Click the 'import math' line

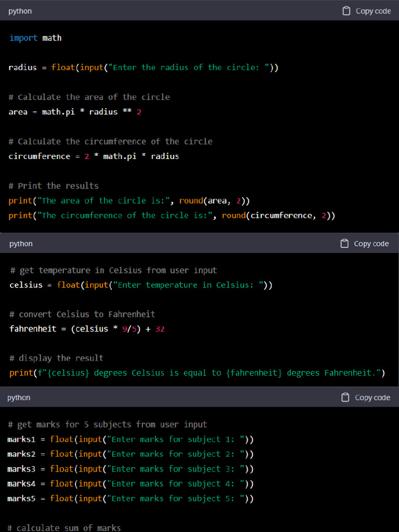(35, 38)
